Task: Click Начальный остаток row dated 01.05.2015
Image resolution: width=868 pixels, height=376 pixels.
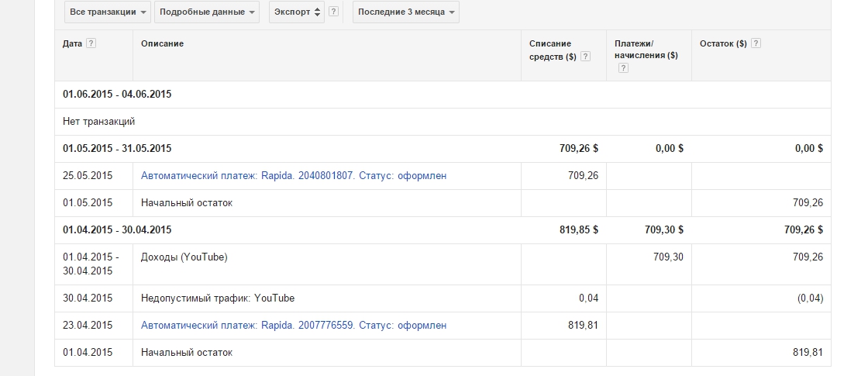Action: click(186, 203)
